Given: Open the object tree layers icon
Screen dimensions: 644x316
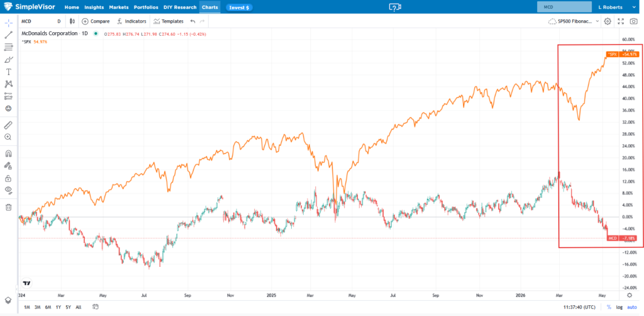Looking at the screenshot, I should (x=8, y=300).
